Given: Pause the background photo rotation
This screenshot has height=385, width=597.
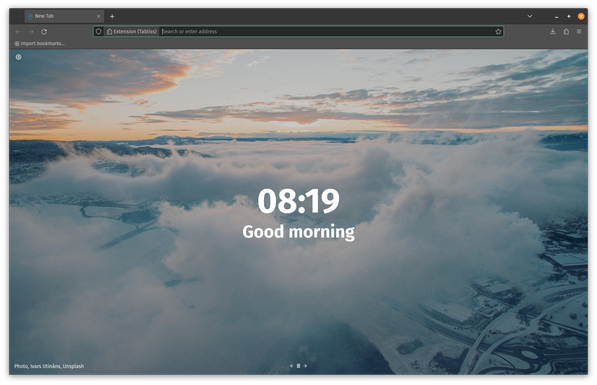Looking at the screenshot, I should [x=298, y=366].
